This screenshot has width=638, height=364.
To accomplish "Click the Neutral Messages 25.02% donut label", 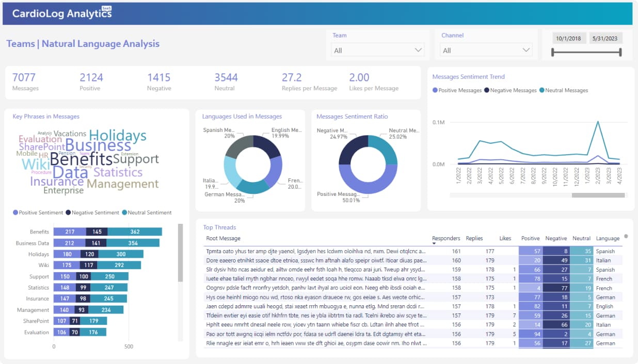I will pyautogui.click(x=405, y=134).
